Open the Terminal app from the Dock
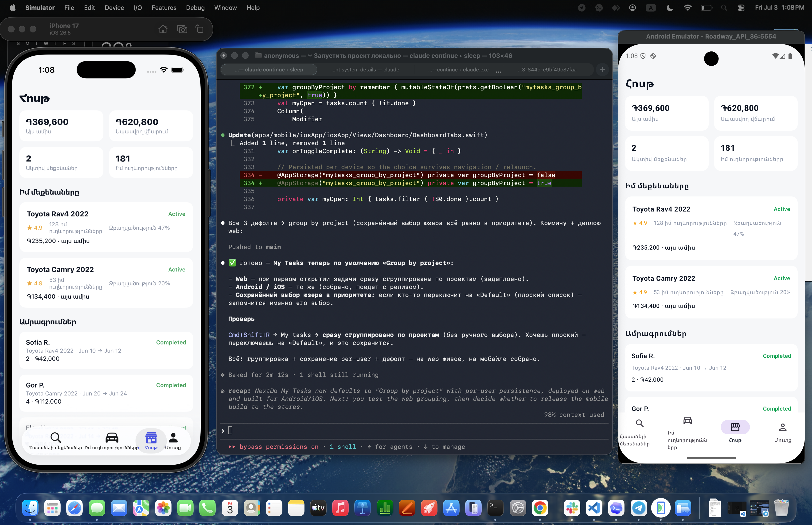812x525 pixels. point(495,508)
